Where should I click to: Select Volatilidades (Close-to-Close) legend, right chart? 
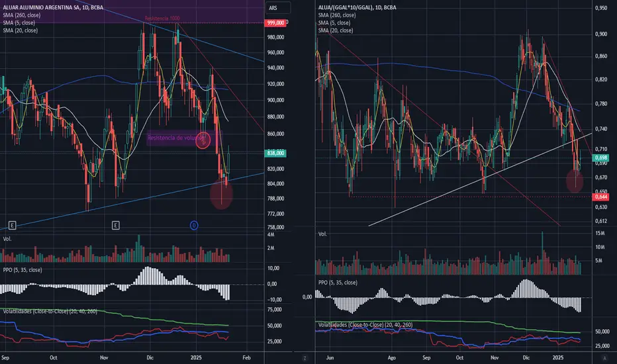tap(365, 325)
